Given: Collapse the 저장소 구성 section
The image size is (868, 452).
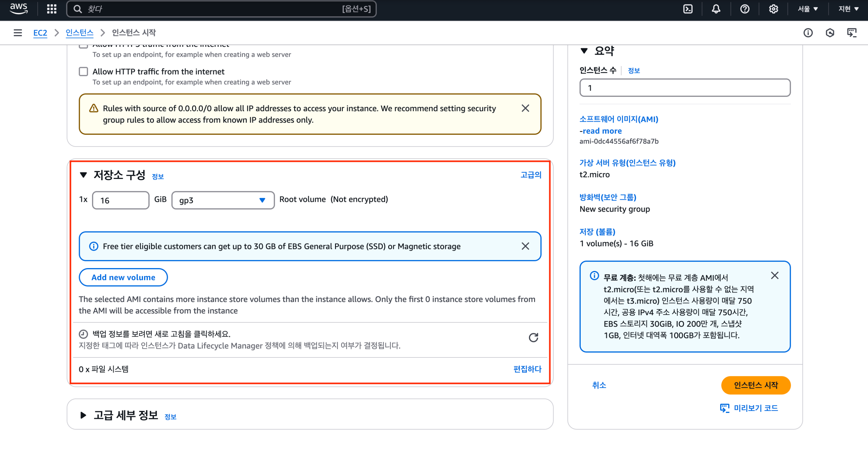Looking at the screenshot, I should (x=83, y=175).
